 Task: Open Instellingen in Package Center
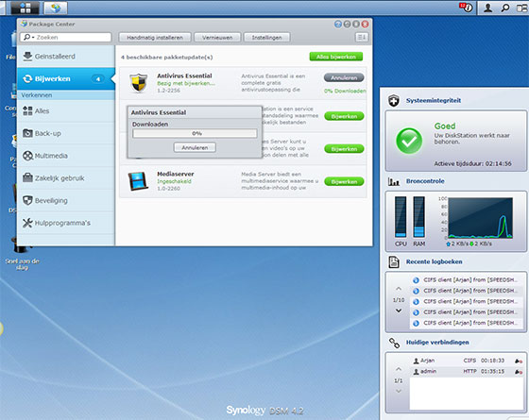click(x=266, y=38)
